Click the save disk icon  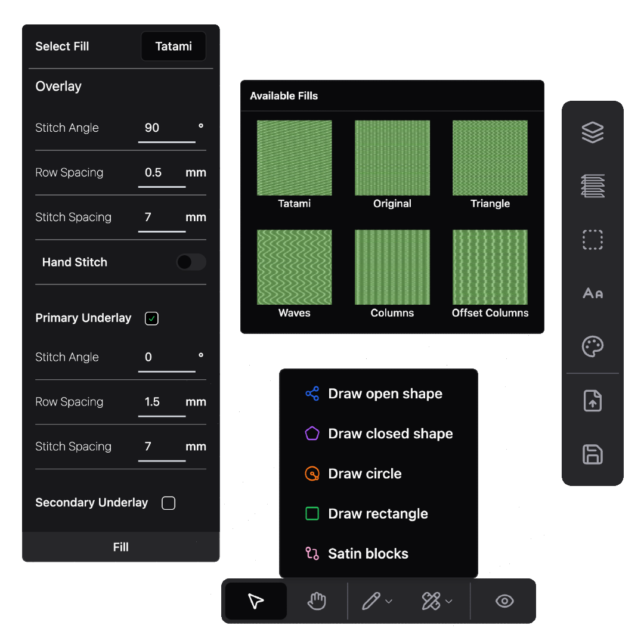click(x=592, y=454)
